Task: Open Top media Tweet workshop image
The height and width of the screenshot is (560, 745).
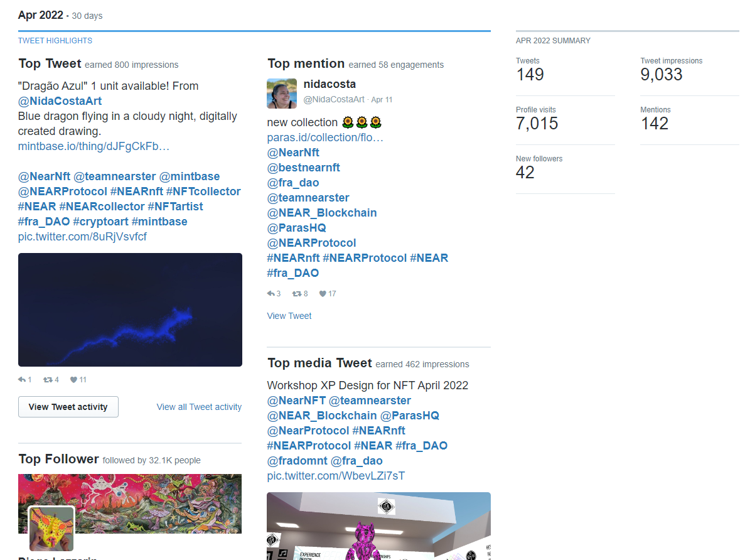Action: pos(378,525)
